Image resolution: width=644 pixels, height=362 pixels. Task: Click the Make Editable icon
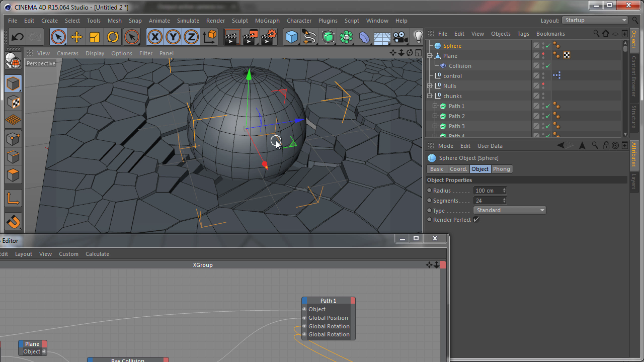[13, 61]
